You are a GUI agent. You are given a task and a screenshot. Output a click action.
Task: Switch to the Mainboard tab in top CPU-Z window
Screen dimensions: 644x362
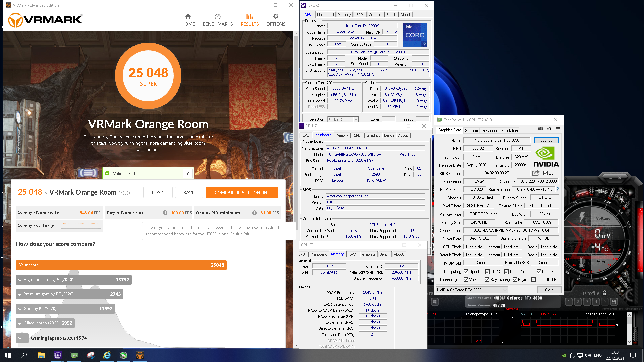325,15
